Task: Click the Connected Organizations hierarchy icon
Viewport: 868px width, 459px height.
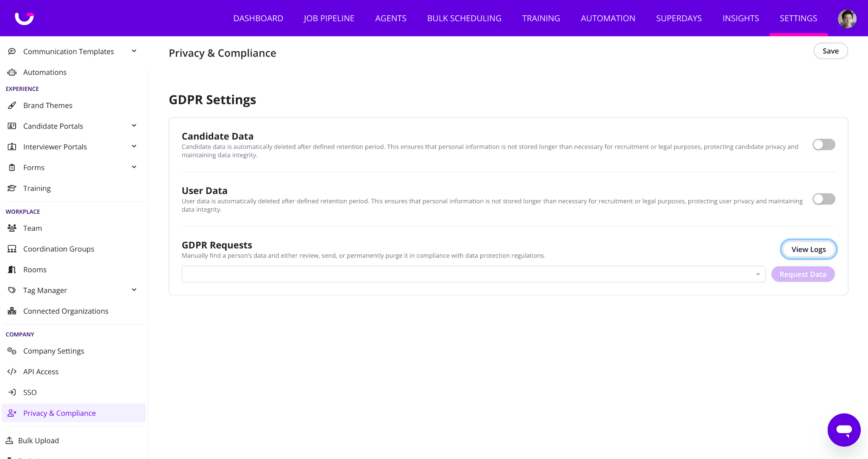Action: click(12, 311)
